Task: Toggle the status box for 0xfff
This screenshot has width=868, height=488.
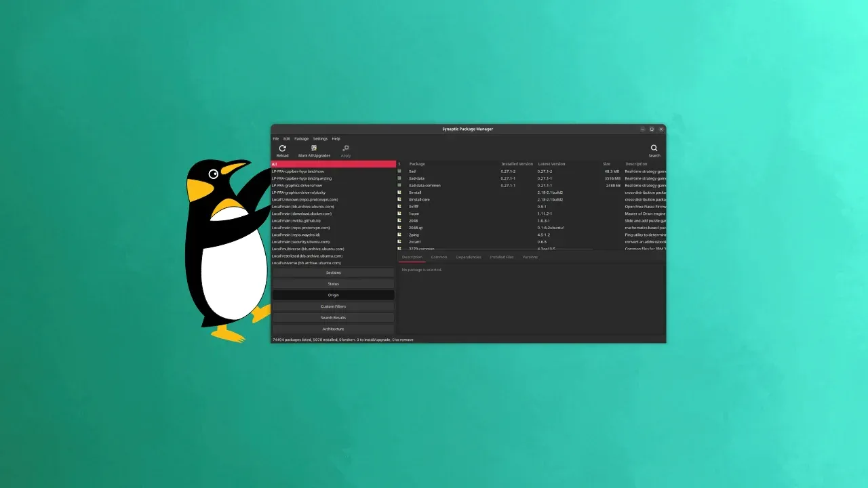Action: click(x=399, y=206)
